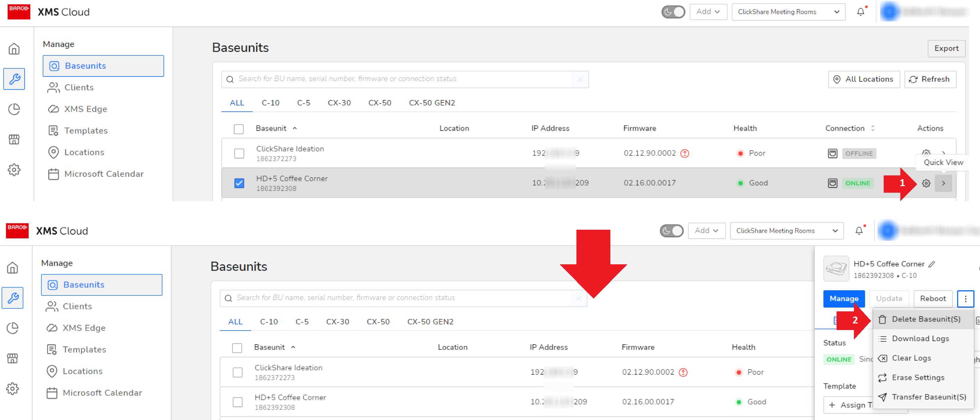Viewport: 980px width, 420px height.
Task: Uncheck the HD+5 Coffee Corner checkbox
Action: pyautogui.click(x=239, y=183)
